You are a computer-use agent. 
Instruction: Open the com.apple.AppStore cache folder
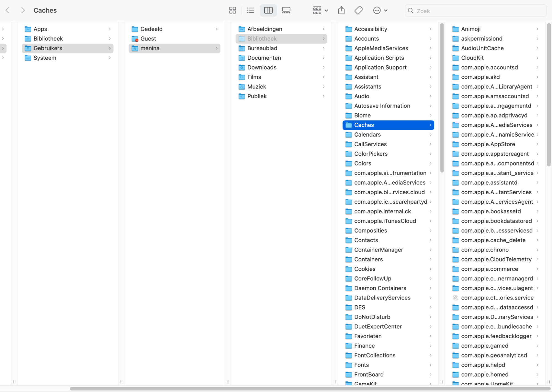coord(488,144)
